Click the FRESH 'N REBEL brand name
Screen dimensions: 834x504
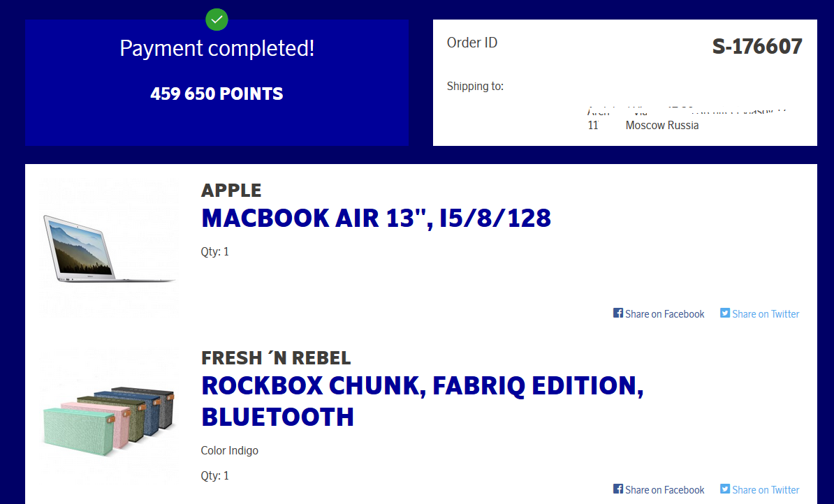pyautogui.click(x=276, y=358)
